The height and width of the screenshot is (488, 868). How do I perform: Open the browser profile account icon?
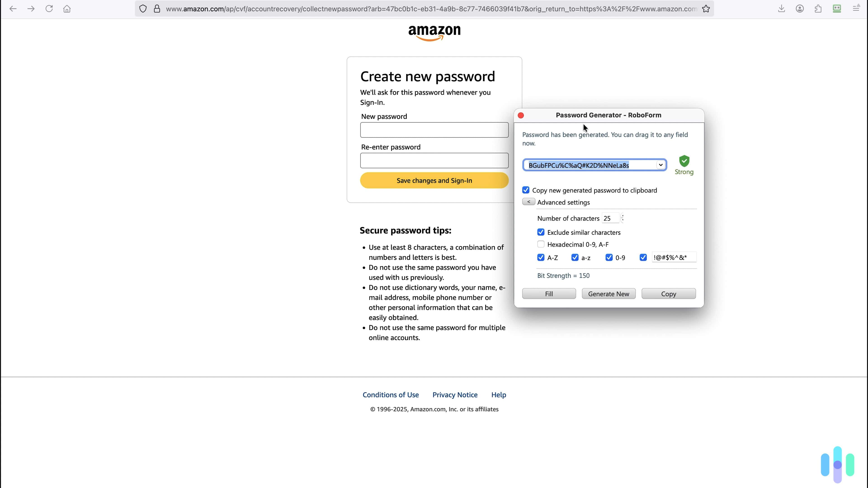click(800, 9)
